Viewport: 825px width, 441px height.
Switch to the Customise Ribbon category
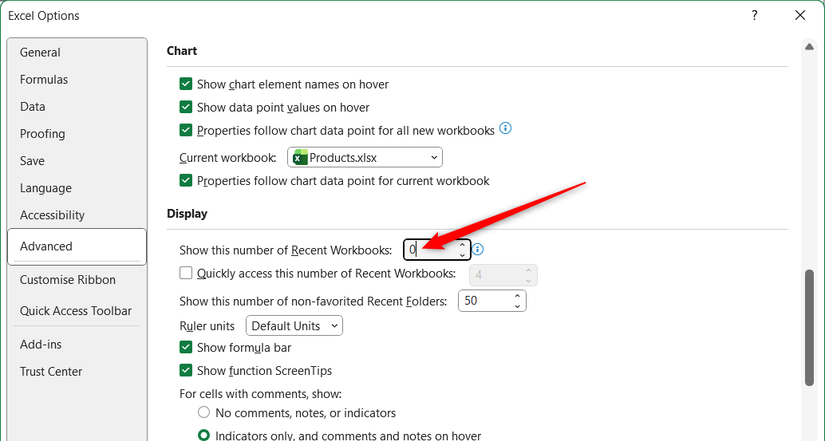click(68, 279)
